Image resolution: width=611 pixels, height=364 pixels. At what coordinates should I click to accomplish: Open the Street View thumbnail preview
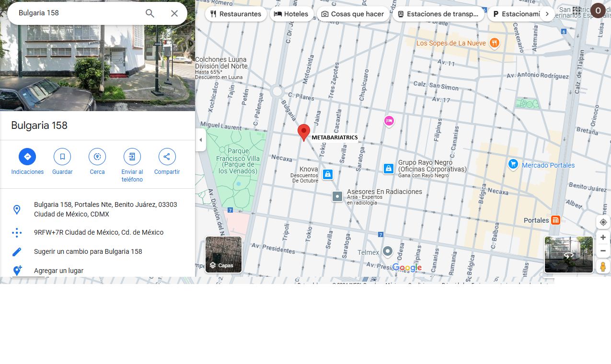[x=568, y=254]
